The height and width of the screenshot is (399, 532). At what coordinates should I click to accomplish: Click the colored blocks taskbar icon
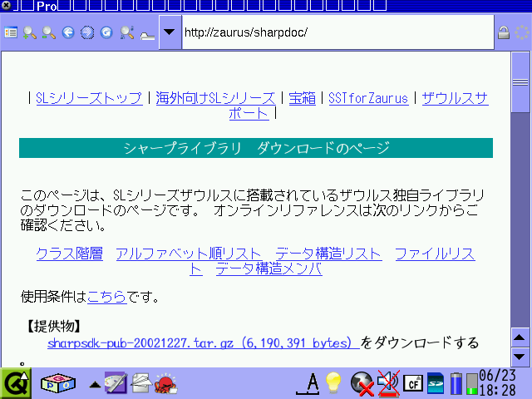tap(57, 384)
